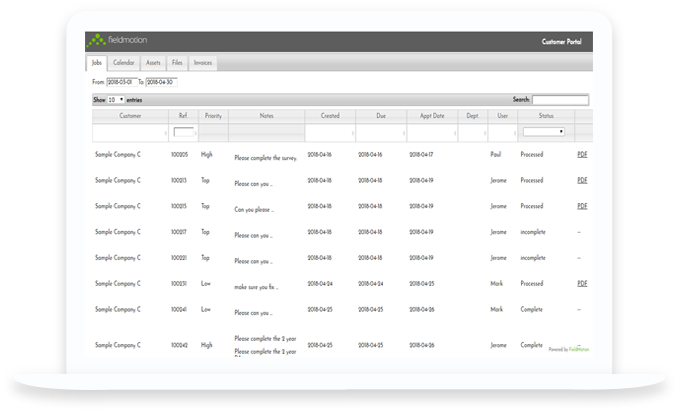Select reference number 100242
Screen dimensions: 680x410
pyautogui.click(x=179, y=345)
